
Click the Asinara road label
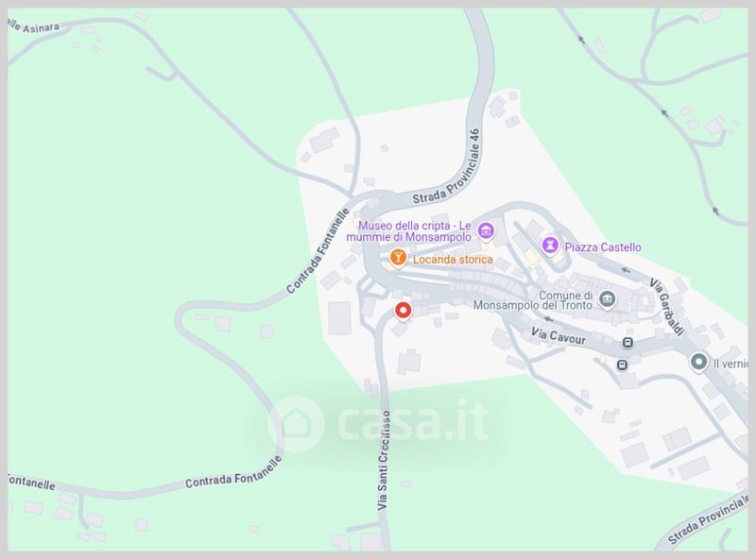(34, 26)
